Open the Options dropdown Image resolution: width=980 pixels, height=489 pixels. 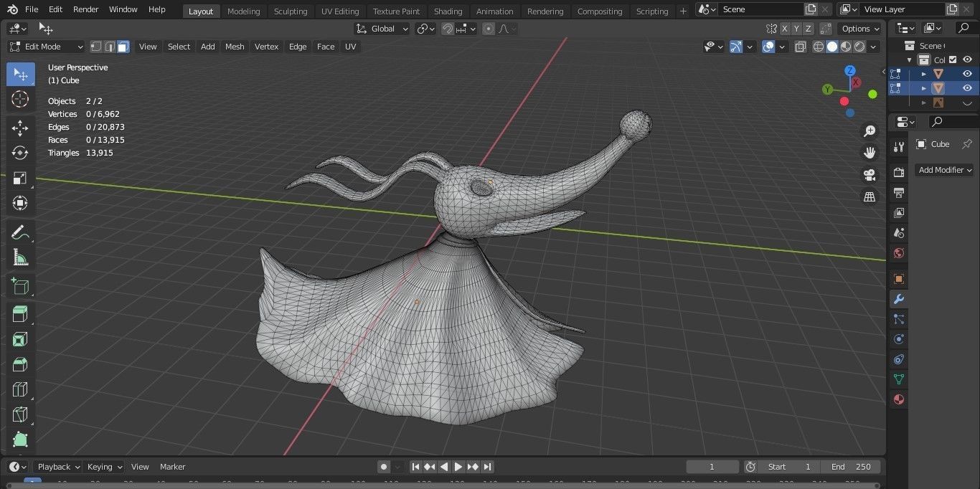coord(859,29)
